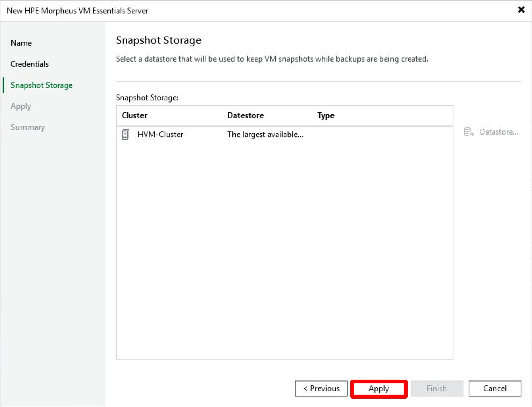
Task: Open the Credentials wizard step
Action: click(30, 64)
